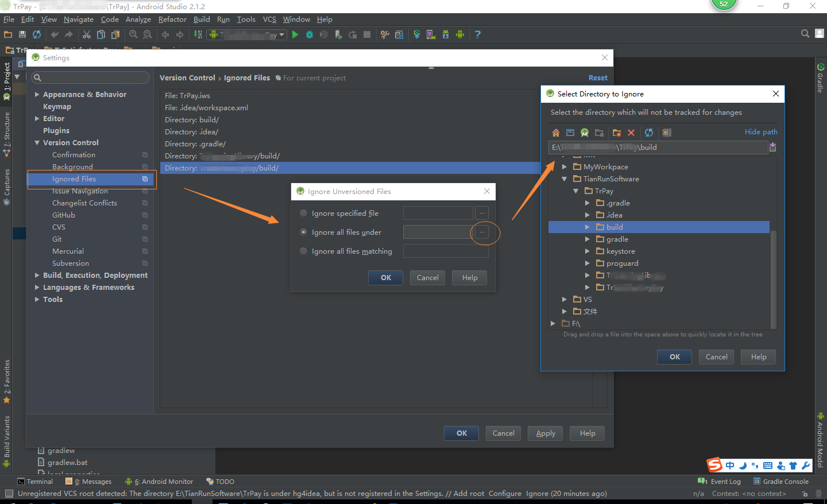This screenshot has height=504, width=827.
Task: Click the Copy icon in main toolbar
Action: 101,34
